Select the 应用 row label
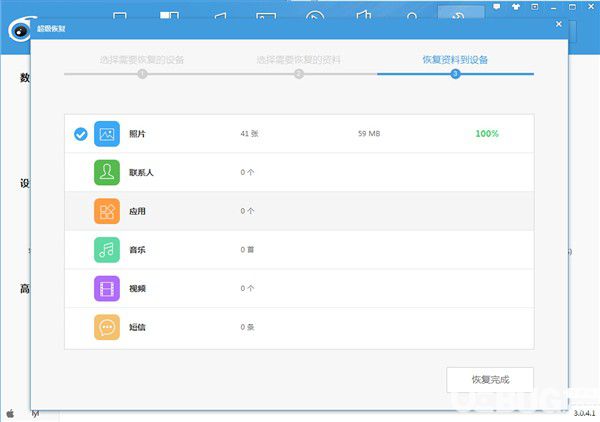 click(x=137, y=211)
